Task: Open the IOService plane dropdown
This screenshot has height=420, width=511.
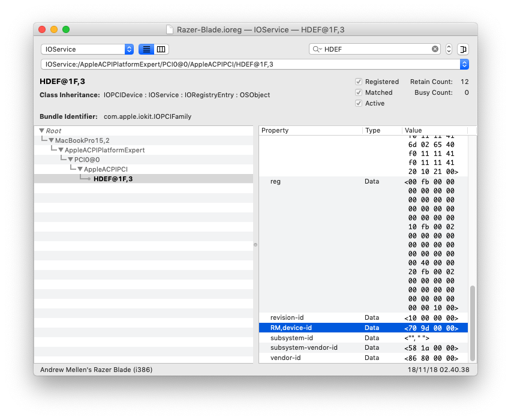Action: [x=88, y=49]
